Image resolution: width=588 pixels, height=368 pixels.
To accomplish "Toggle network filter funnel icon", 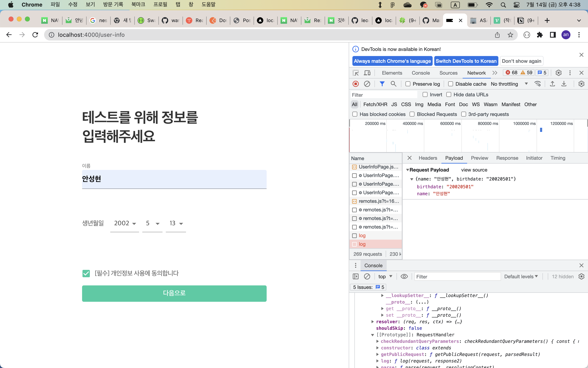I will (x=382, y=84).
